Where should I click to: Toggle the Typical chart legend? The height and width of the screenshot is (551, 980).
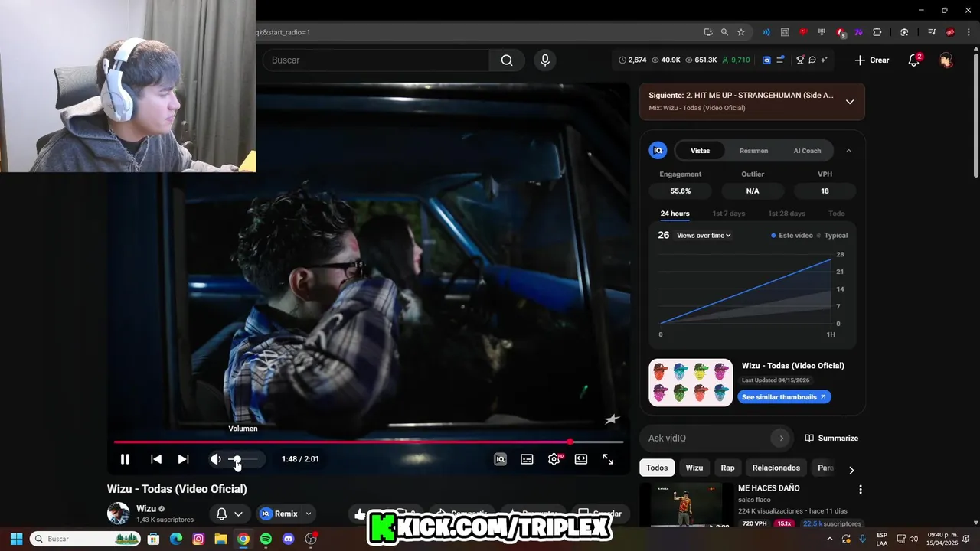click(x=832, y=236)
